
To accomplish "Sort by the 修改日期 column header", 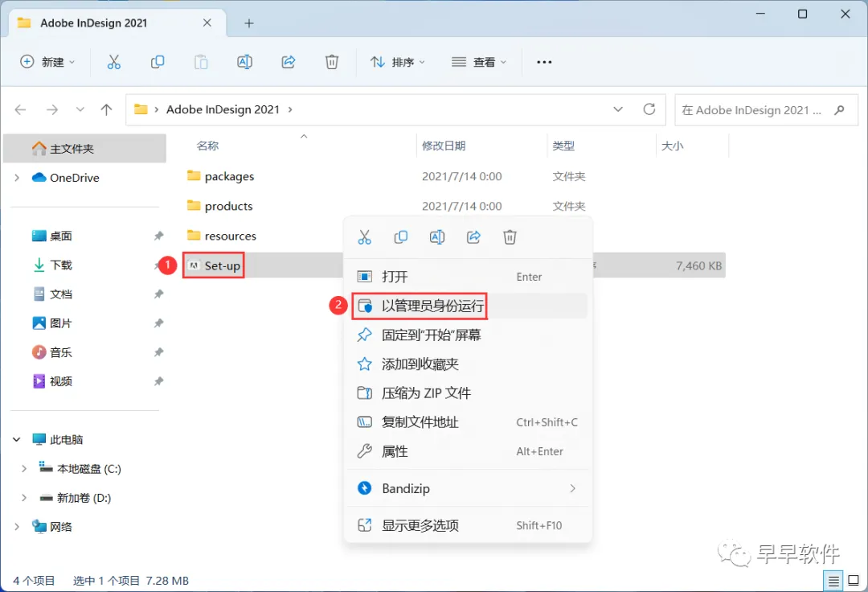I will point(444,146).
